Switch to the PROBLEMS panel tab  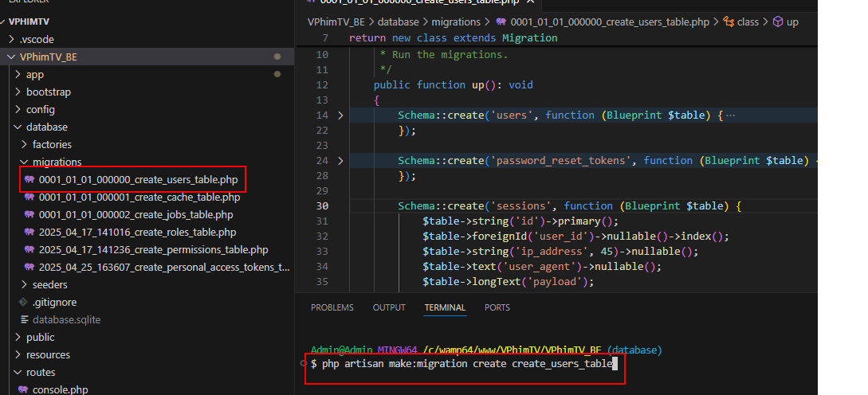(x=332, y=307)
